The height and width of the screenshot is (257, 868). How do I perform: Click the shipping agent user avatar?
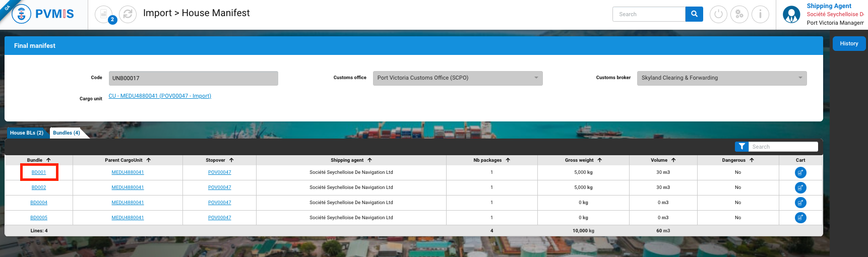(791, 15)
